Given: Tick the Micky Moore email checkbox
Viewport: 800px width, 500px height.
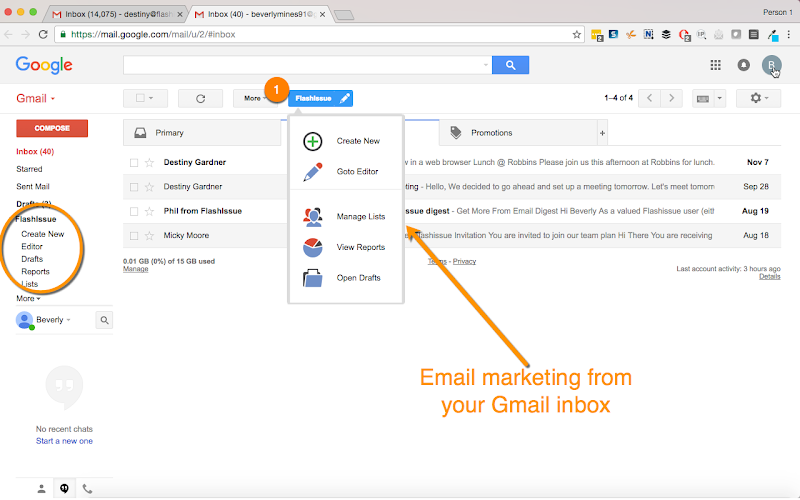Looking at the screenshot, I should click(x=134, y=236).
